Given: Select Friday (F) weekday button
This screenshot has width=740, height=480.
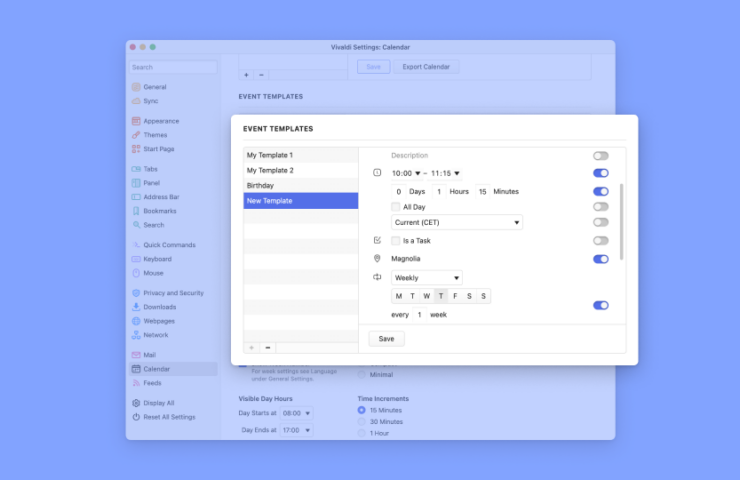Looking at the screenshot, I should tap(455, 296).
